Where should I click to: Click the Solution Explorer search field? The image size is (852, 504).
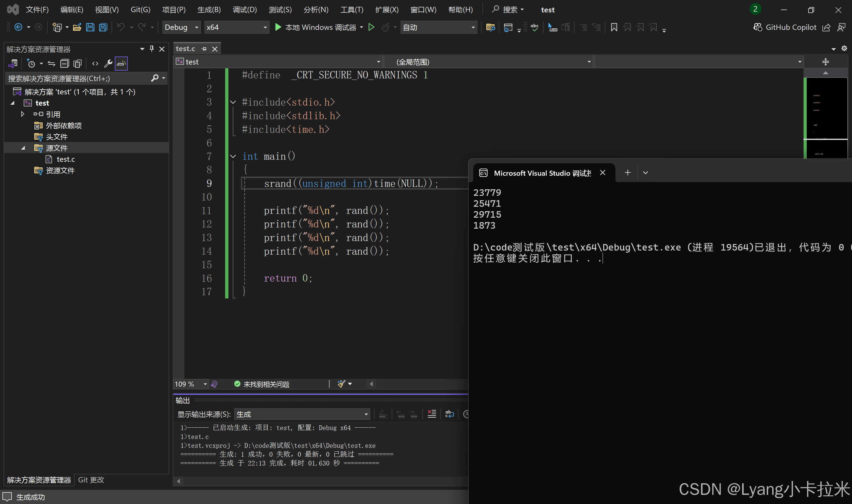tap(78, 78)
